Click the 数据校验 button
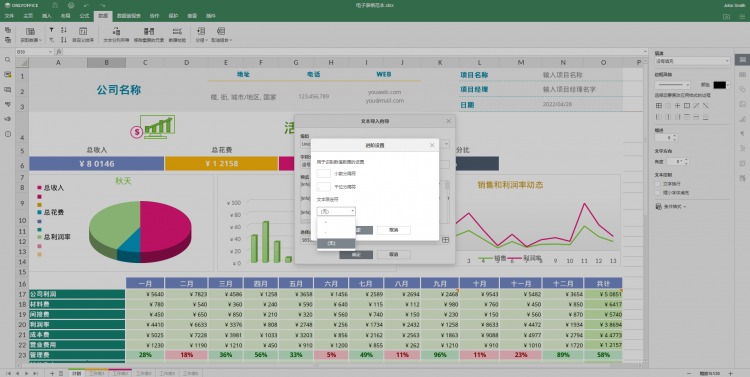The width and height of the screenshot is (750, 377). click(177, 34)
